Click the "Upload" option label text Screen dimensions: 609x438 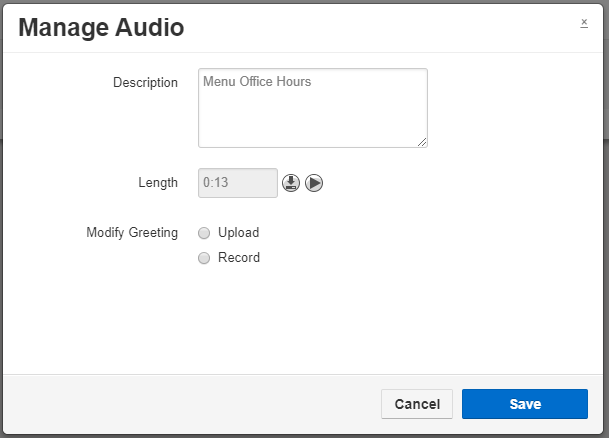click(238, 233)
